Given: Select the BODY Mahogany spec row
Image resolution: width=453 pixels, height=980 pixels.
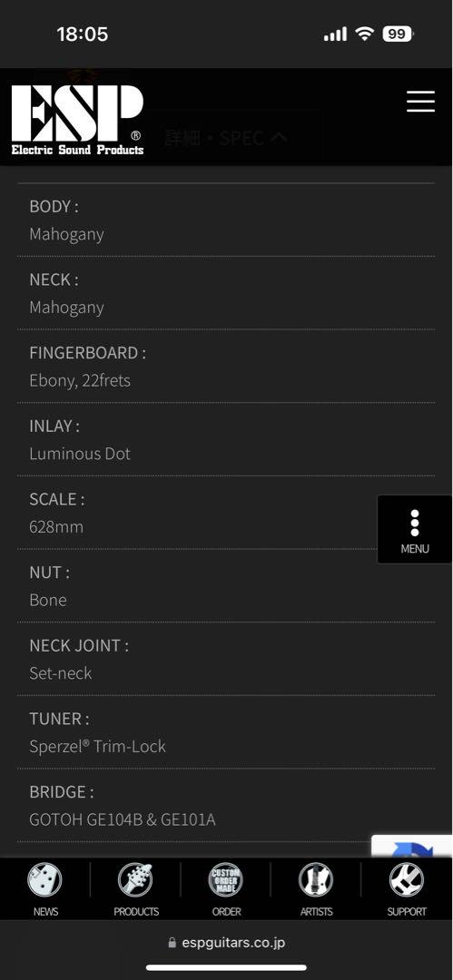Looking at the screenshot, I should coord(226,220).
